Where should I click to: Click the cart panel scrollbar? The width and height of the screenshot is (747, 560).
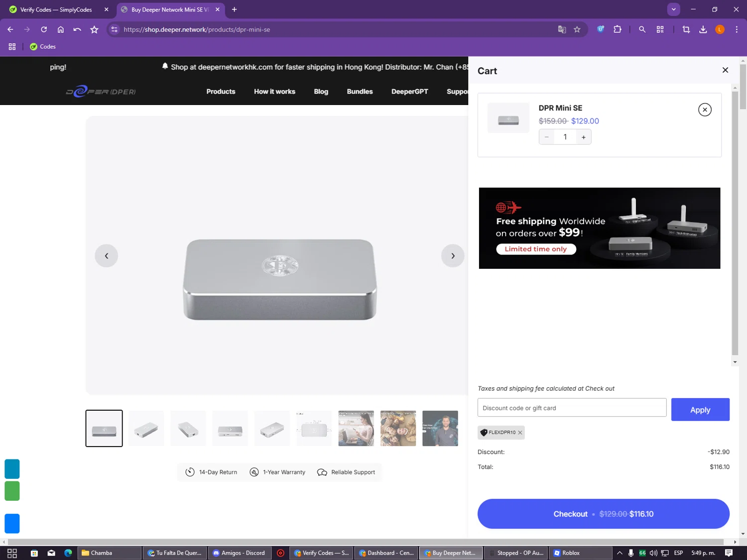point(735,223)
